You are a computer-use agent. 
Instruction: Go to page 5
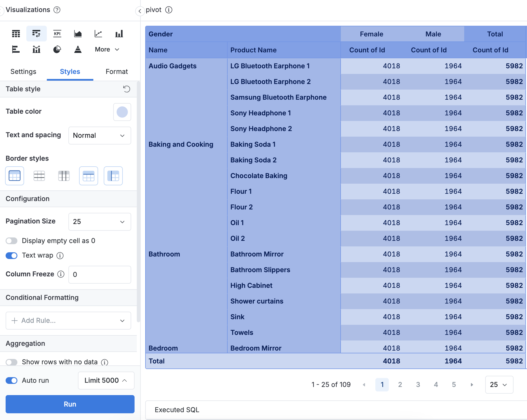454,385
